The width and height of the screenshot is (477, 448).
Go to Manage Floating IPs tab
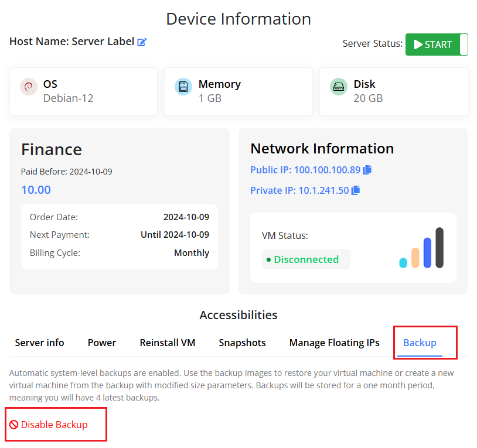click(334, 343)
